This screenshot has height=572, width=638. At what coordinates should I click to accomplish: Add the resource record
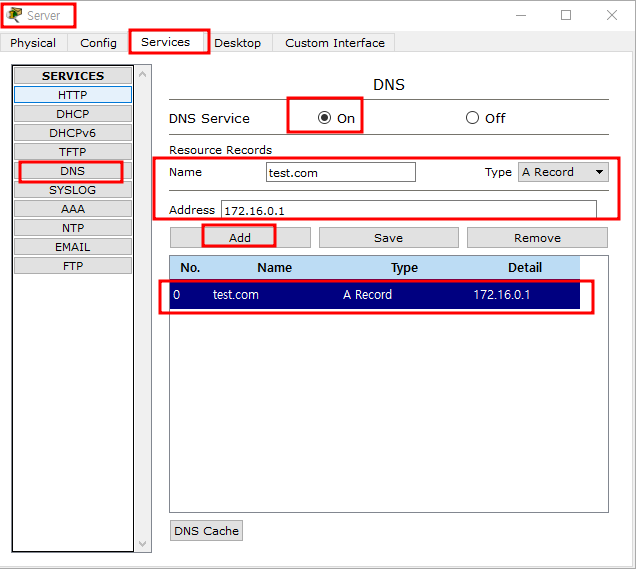pyautogui.click(x=240, y=238)
